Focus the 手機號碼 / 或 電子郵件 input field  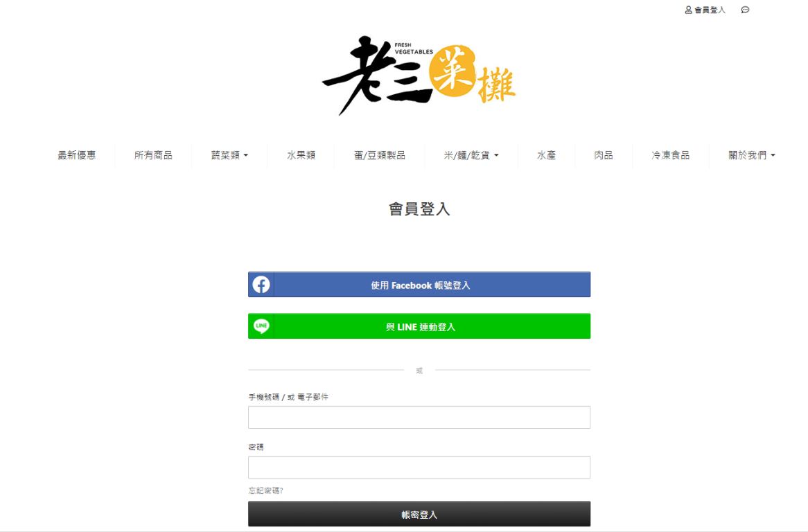pyautogui.click(x=419, y=417)
